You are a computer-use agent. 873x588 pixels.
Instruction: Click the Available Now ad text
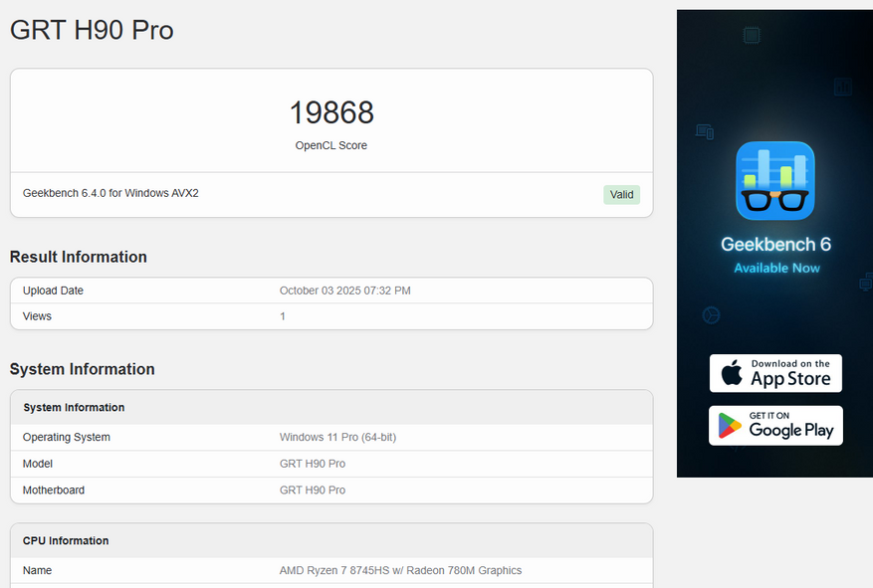coord(776,269)
